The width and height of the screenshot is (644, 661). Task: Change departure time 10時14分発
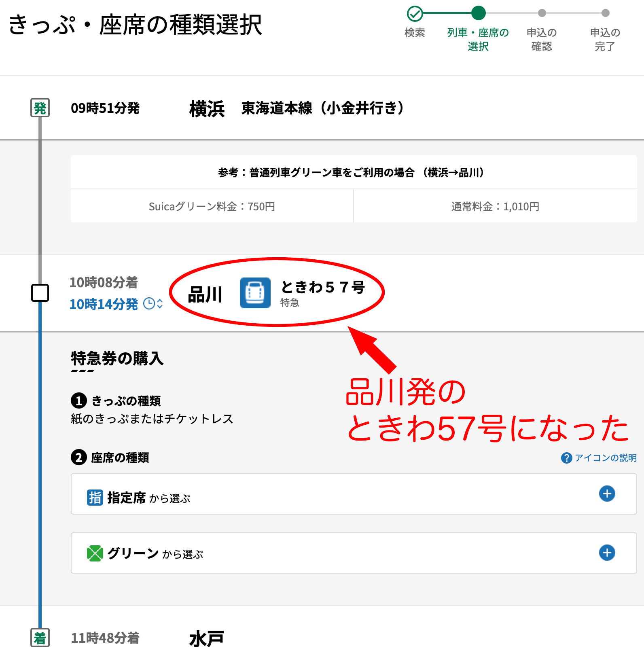[104, 304]
